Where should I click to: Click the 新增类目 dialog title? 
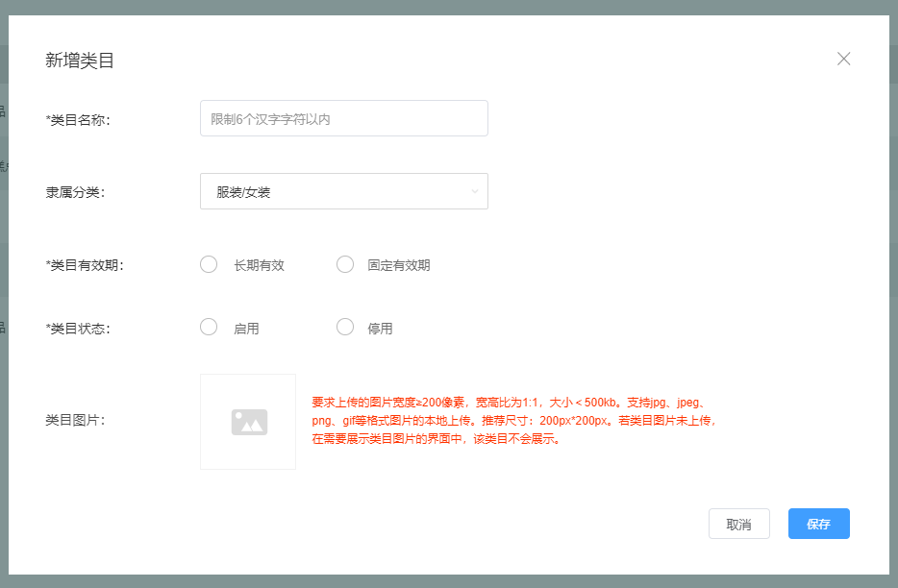(x=80, y=61)
